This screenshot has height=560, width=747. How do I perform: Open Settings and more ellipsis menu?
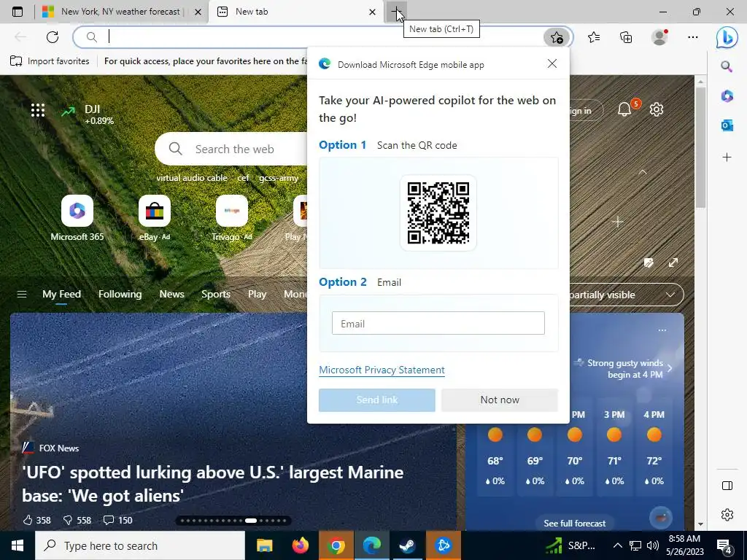pyautogui.click(x=693, y=37)
